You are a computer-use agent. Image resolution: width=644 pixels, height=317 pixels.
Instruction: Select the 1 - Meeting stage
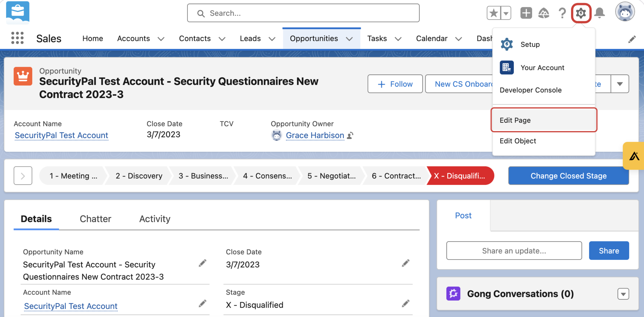point(73,176)
